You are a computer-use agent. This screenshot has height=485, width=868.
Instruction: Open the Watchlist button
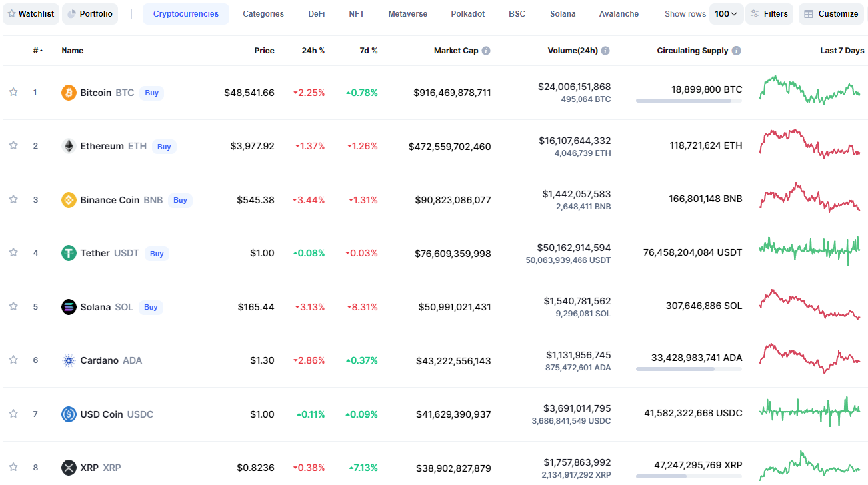[x=31, y=14]
